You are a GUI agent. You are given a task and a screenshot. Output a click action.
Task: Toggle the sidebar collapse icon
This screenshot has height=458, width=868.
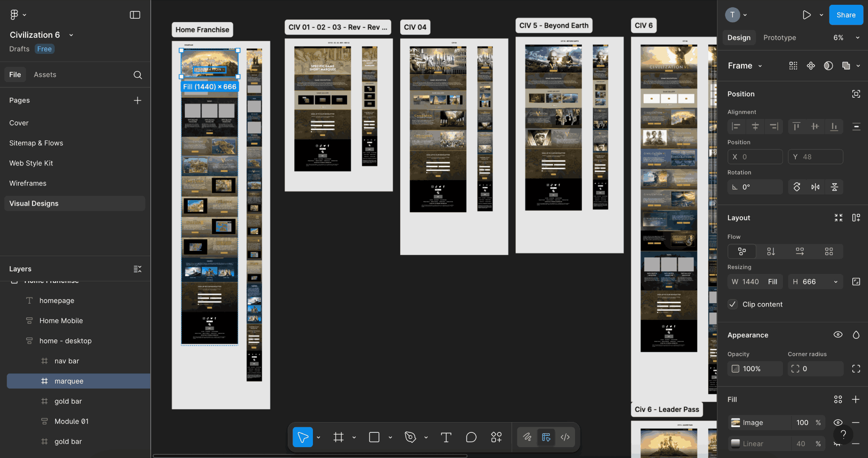(x=135, y=15)
